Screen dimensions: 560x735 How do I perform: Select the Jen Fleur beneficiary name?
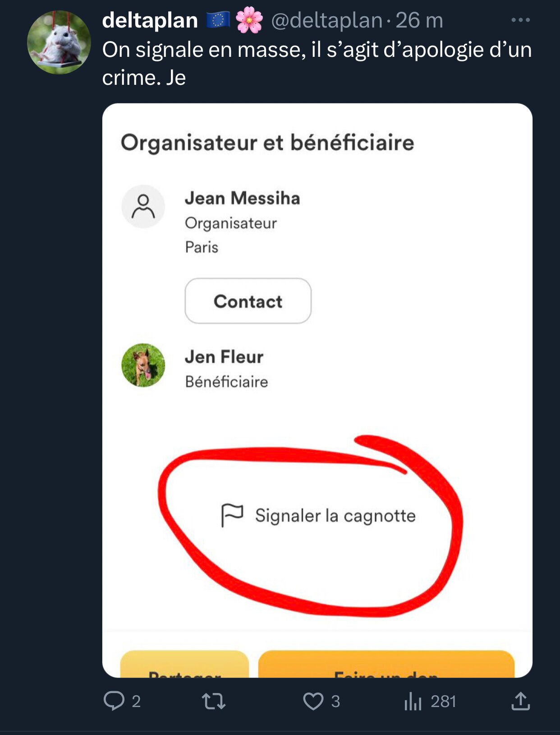point(224,357)
